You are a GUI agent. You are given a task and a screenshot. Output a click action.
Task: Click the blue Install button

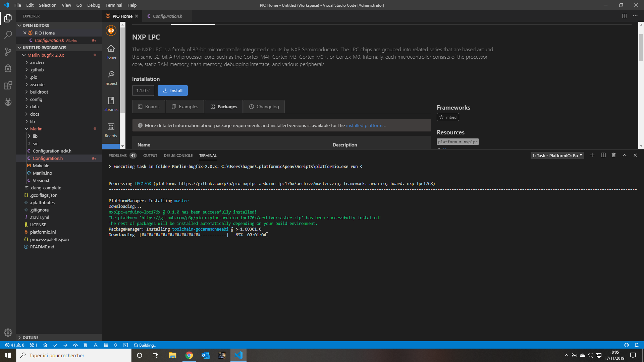[x=173, y=90]
